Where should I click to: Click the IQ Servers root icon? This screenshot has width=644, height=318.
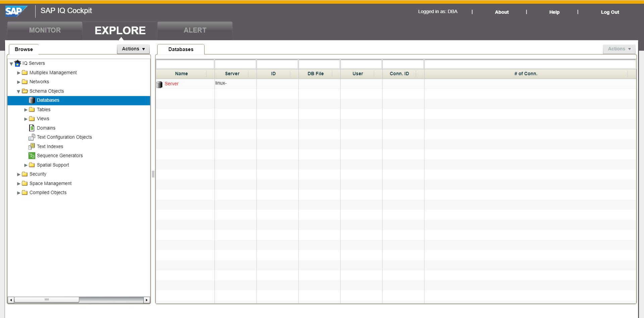coord(18,63)
